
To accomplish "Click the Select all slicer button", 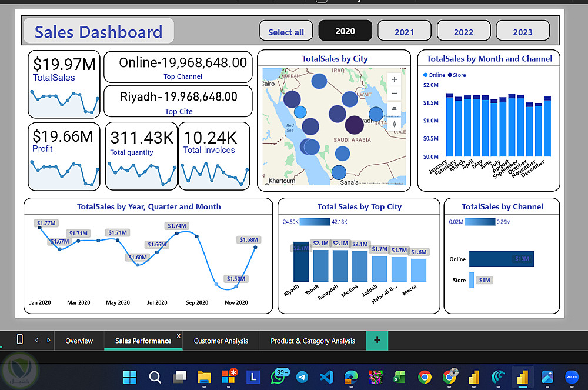I will tap(286, 31).
